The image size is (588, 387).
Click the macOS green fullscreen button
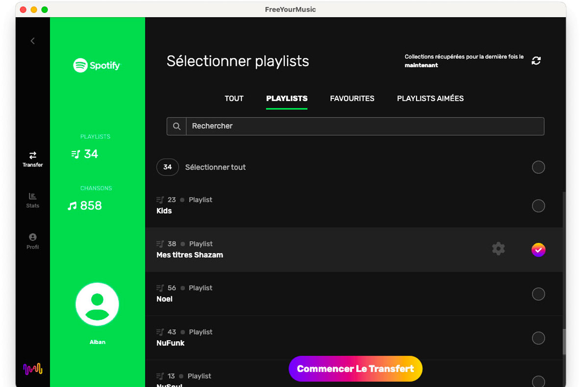pyautogui.click(x=45, y=10)
